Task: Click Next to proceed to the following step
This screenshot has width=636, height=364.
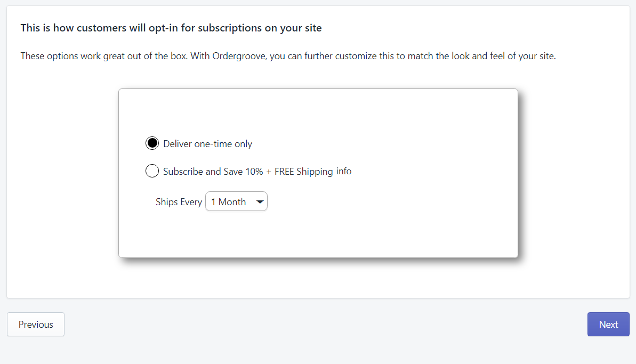Action: pyautogui.click(x=608, y=324)
